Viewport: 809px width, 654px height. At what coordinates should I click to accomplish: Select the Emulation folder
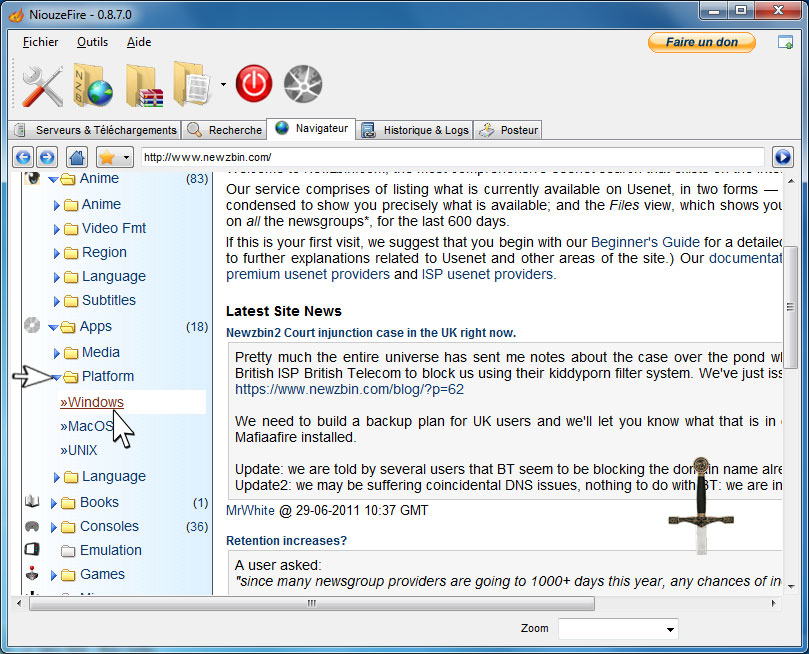110,550
